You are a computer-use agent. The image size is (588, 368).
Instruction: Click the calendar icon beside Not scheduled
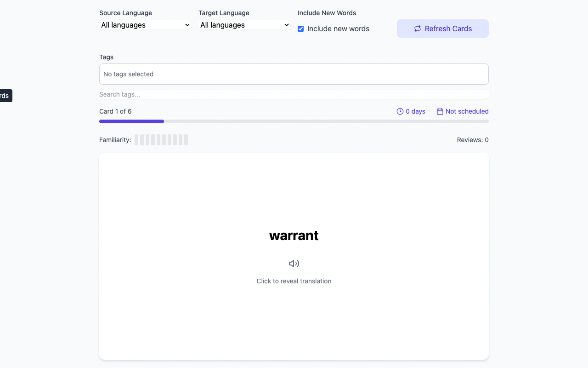click(x=440, y=111)
